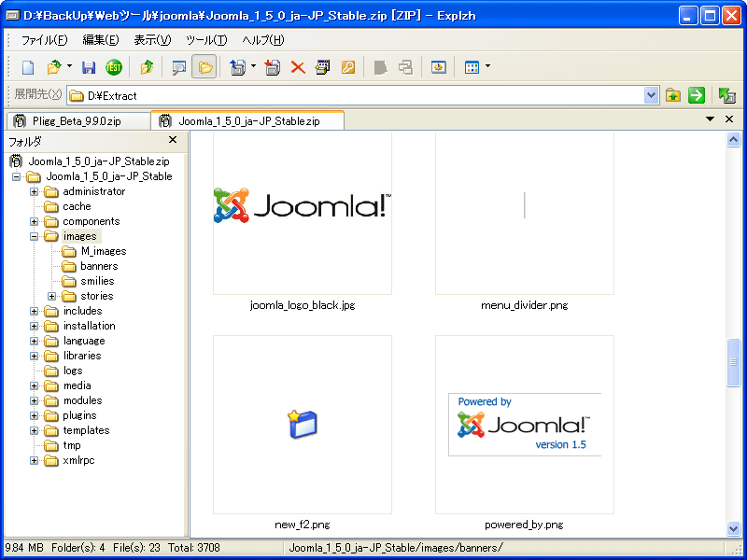
Task: Close the current tab with X
Action: point(729,119)
